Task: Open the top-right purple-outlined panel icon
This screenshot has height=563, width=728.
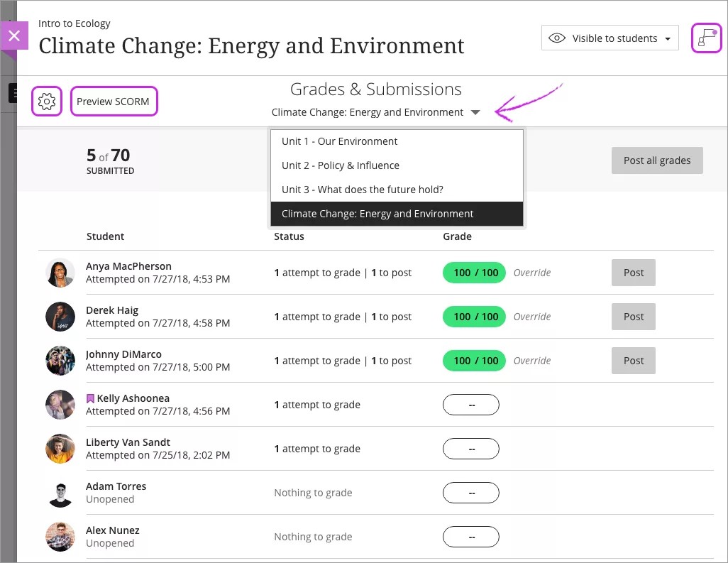Action: pos(706,38)
